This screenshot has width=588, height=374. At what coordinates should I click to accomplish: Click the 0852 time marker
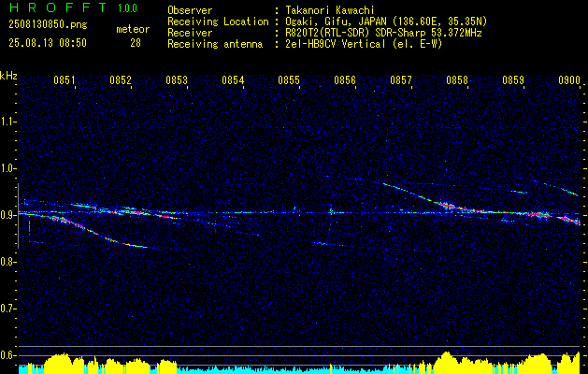121,80
